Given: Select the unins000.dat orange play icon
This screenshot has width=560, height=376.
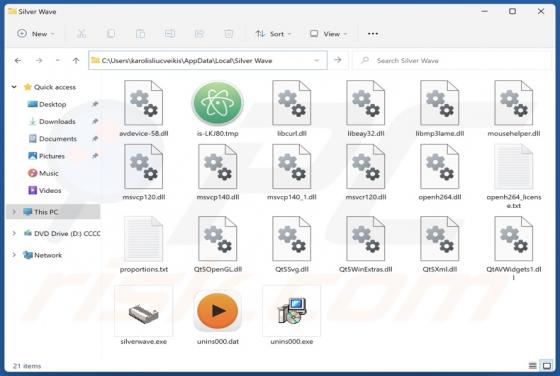Looking at the screenshot, I should pos(218,311).
